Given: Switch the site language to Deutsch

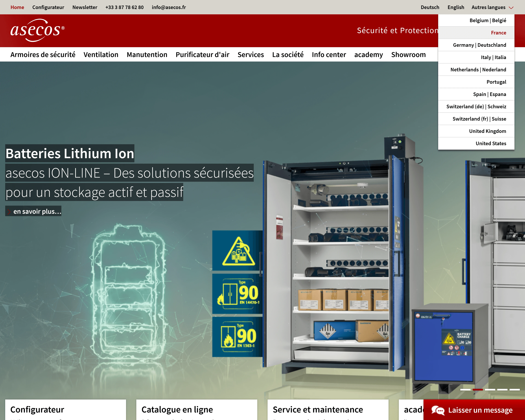Looking at the screenshot, I should [430, 7].
